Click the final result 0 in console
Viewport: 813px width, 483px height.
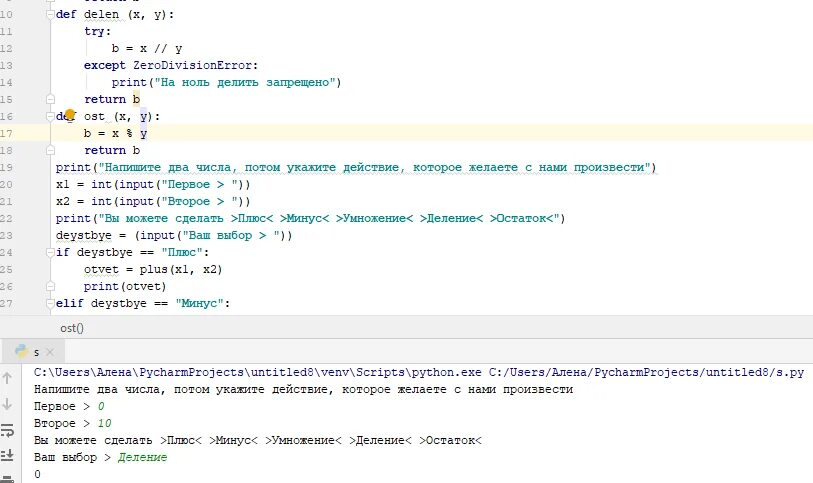coord(37,474)
